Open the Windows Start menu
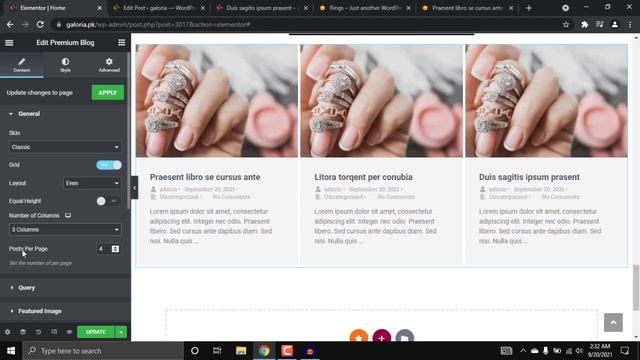Viewport: 640px width, 360px height. click(x=11, y=351)
